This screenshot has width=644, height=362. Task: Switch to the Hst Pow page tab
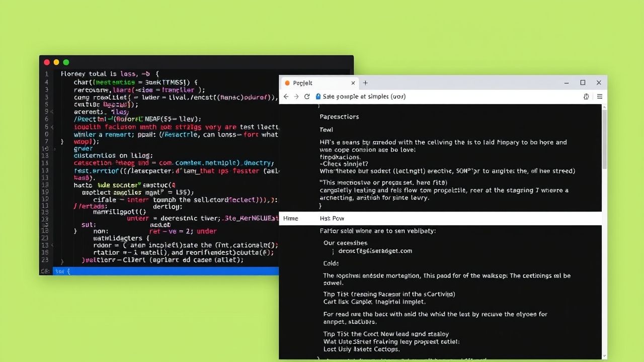point(332,218)
